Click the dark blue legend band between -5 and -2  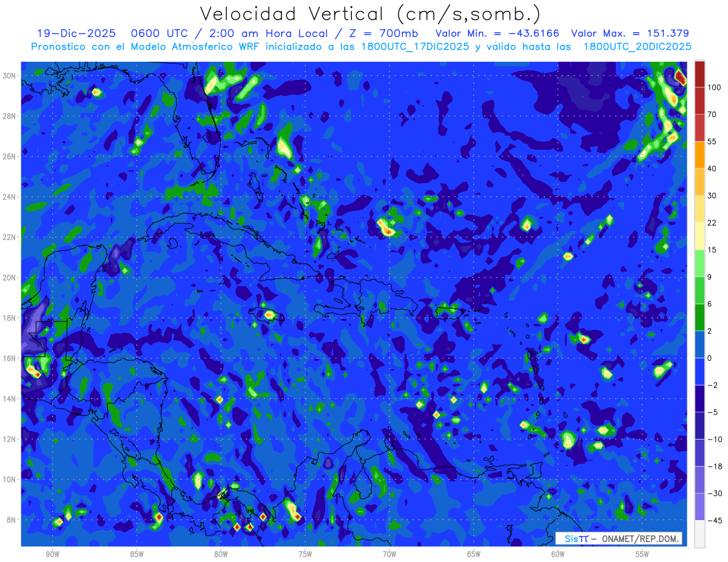[699, 398]
